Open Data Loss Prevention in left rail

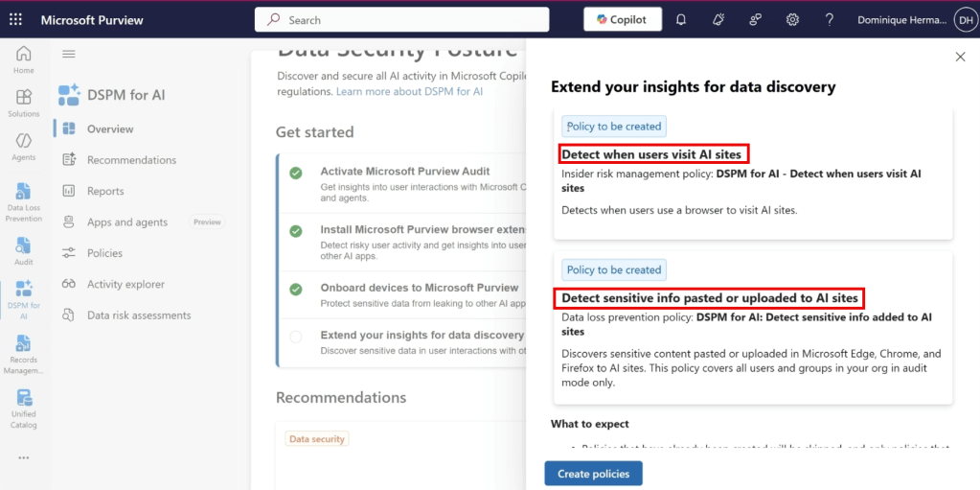pos(23,200)
